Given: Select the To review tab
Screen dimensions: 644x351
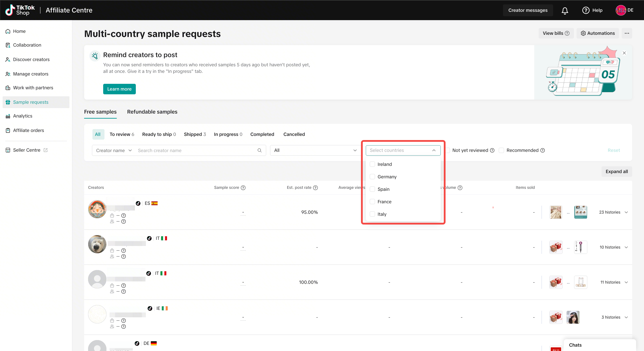Looking at the screenshot, I should pyautogui.click(x=122, y=134).
